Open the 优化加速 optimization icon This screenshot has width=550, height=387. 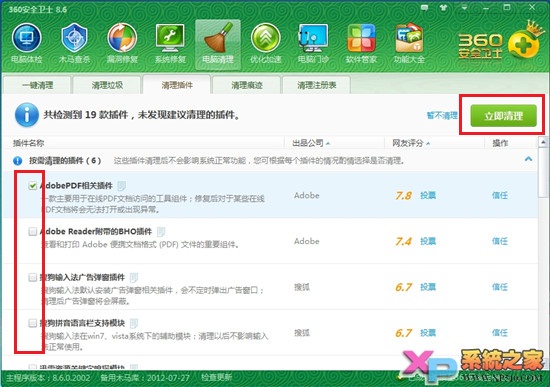click(x=266, y=44)
